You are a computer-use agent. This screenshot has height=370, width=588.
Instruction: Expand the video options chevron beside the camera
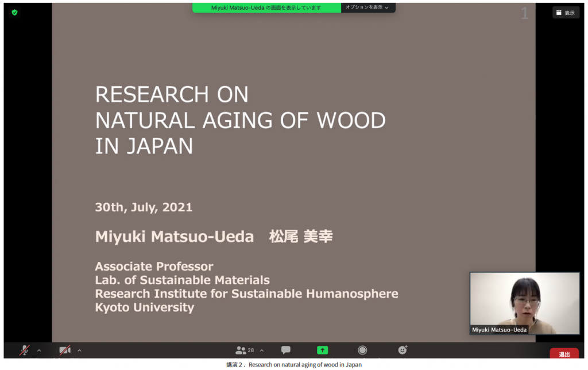click(79, 350)
